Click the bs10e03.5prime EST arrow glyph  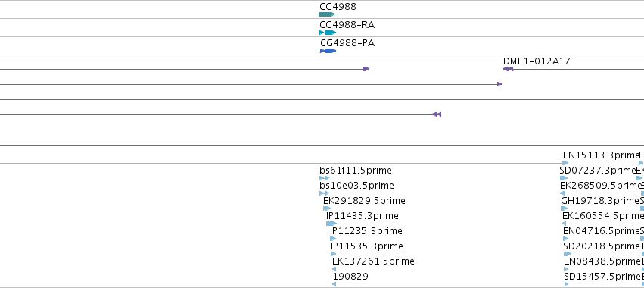point(324,193)
